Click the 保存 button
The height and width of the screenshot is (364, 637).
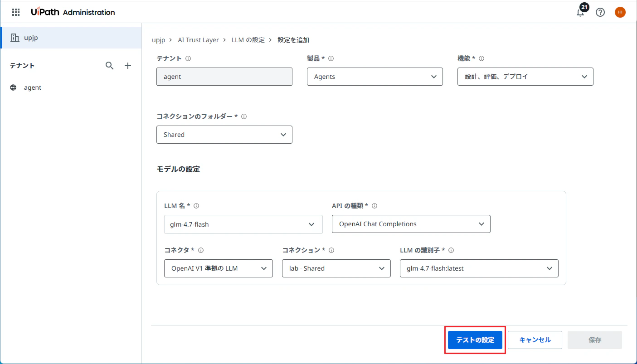pyautogui.click(x=595, y=340)
